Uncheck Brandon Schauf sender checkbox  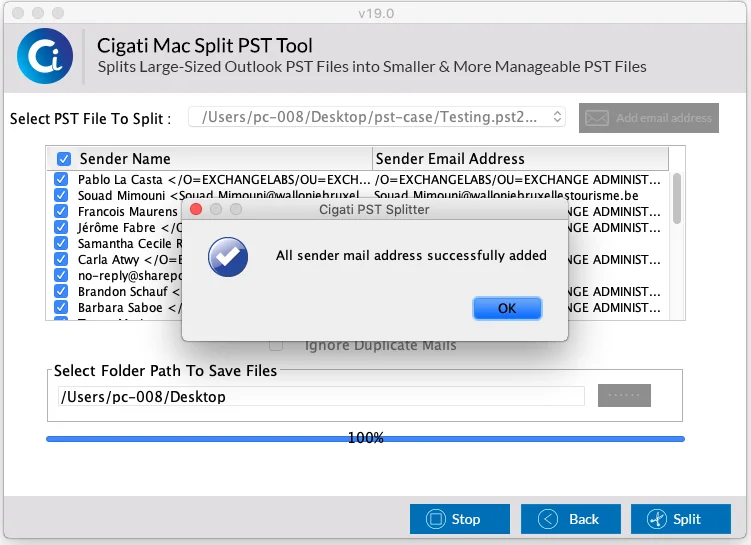pos(61,291)
